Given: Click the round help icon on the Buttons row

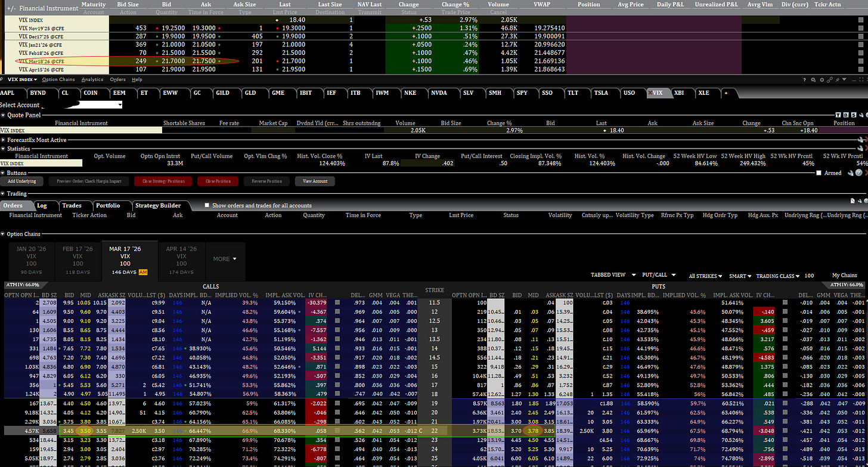Looking at the screenshot, I should [859, 173].
